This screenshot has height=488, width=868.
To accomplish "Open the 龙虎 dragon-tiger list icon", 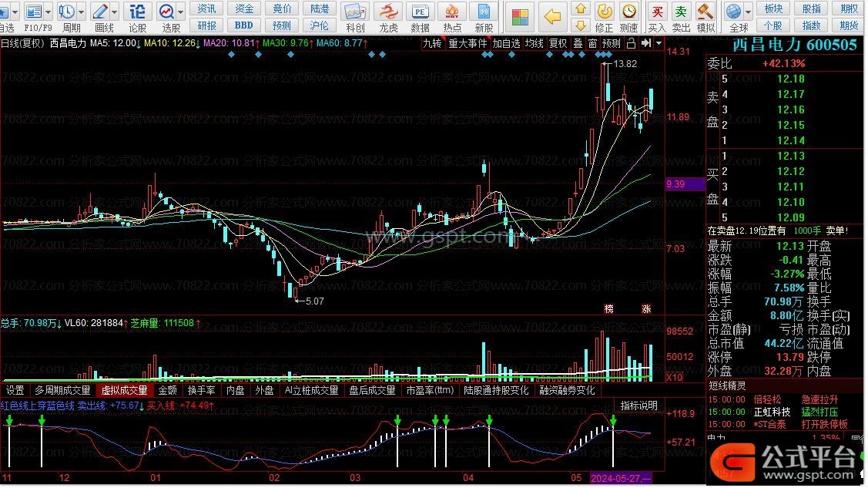I will click(388, 11).
